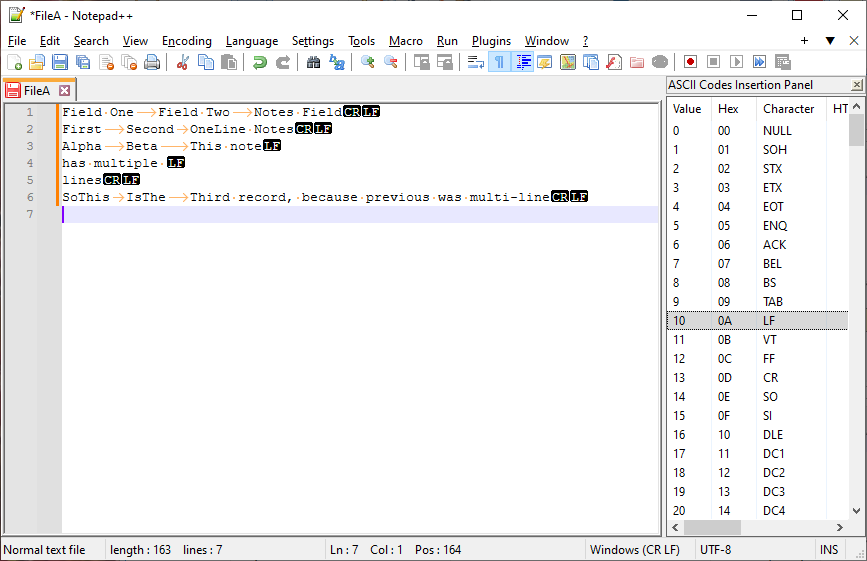867x561 pixels.
Task: Select the LF row in the ASCII panel
Action: (756, 321)
